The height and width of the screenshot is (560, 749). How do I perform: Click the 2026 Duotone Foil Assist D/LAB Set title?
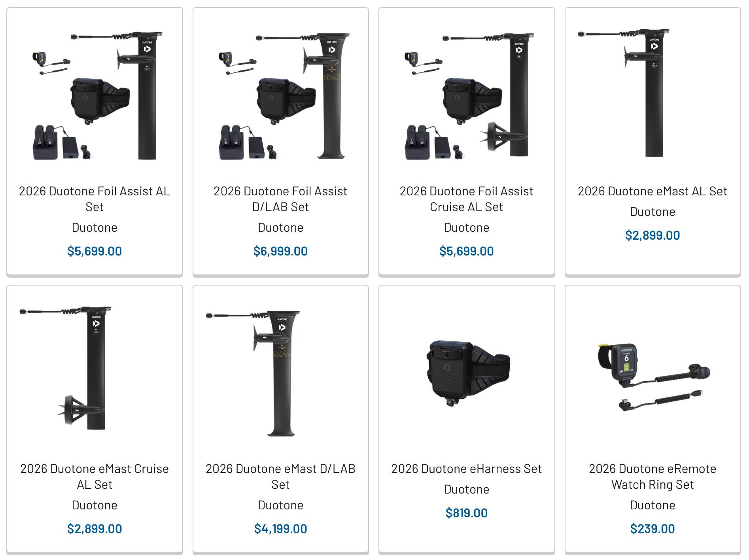pyautogui.click(x=280, y=199)
